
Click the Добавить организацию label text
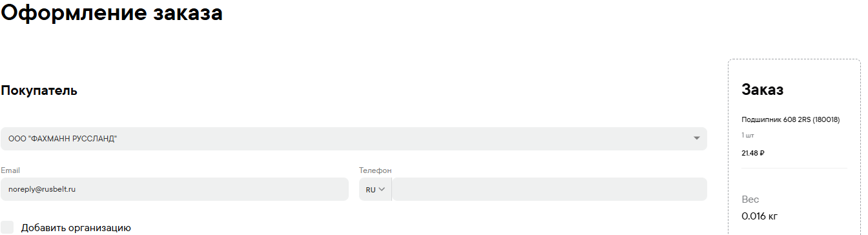pyautogui.click(x=76, y=228)
